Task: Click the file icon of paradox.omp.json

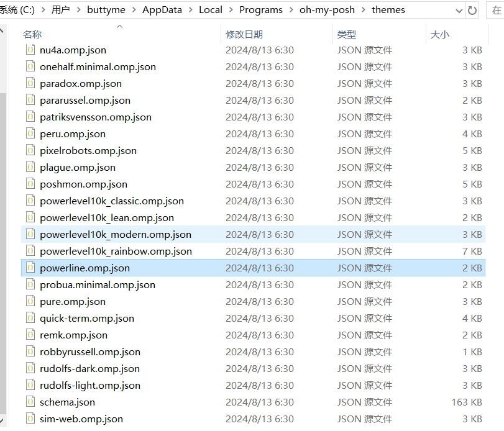Action: (x=30, y=83)
